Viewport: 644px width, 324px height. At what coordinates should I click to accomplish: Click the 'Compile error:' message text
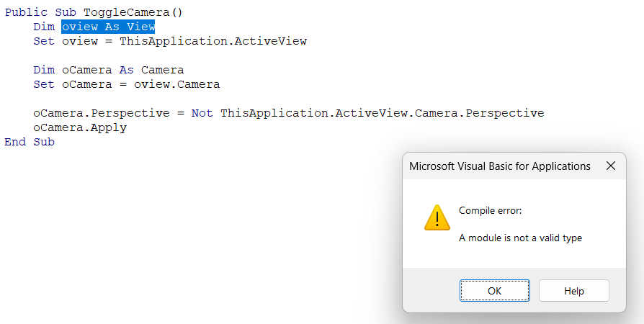click(490, 211)
